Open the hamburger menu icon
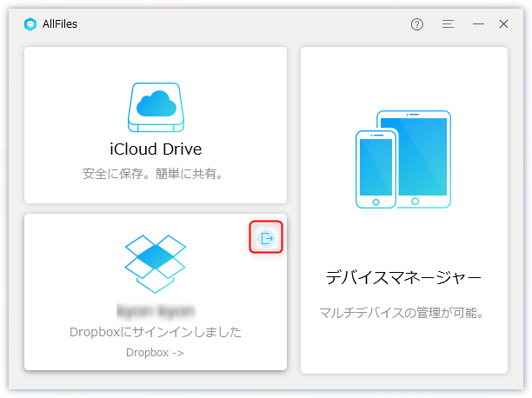This screenshot has width=532, height=398. pyautogui.click(x=448, y=24)
